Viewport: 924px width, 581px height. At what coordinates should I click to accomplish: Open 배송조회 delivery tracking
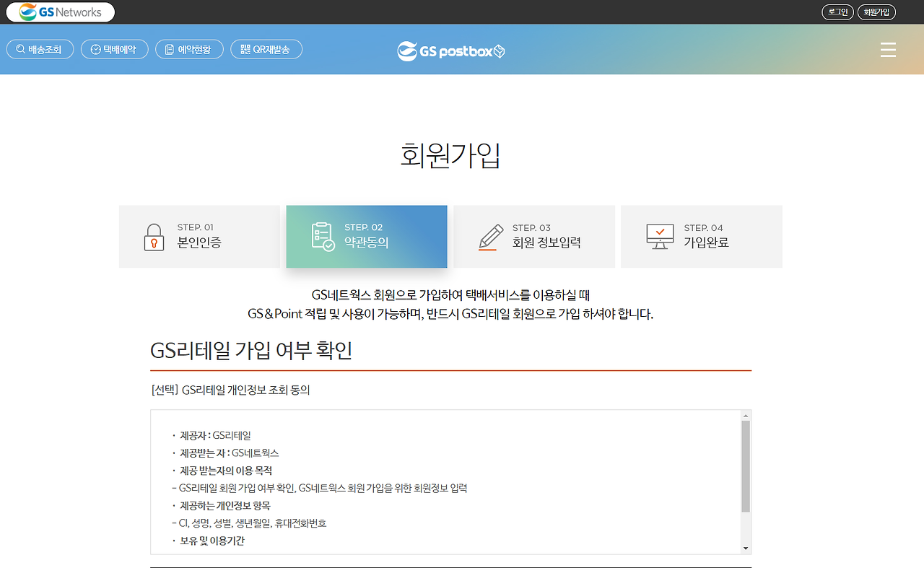[x=40, y=49]
